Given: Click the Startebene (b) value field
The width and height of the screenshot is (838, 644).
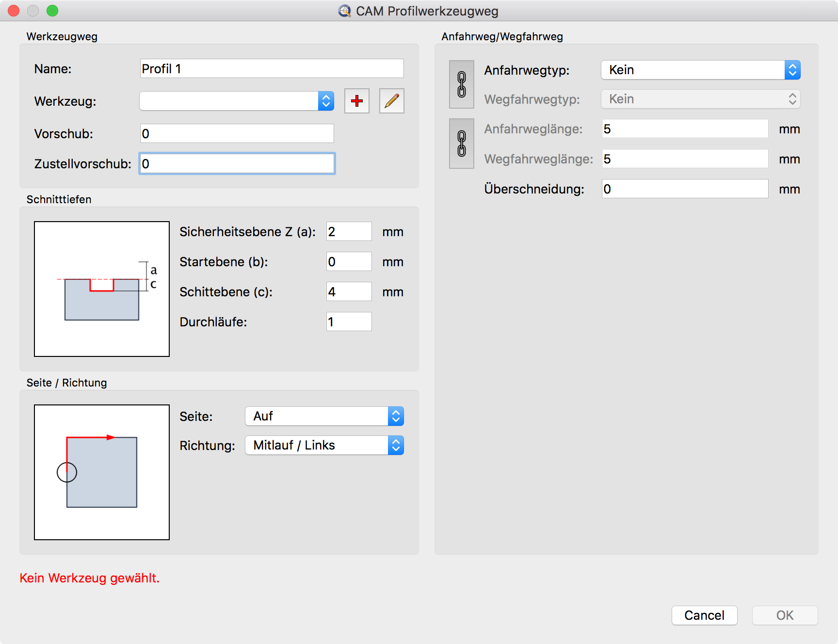Looking at the screenshot, I should pos(349,262).
